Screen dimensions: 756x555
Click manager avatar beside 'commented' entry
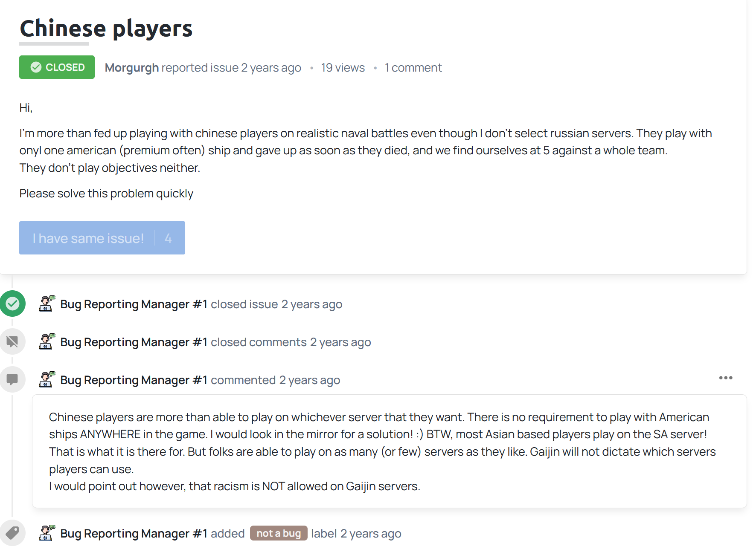click(x=47, y=379)
